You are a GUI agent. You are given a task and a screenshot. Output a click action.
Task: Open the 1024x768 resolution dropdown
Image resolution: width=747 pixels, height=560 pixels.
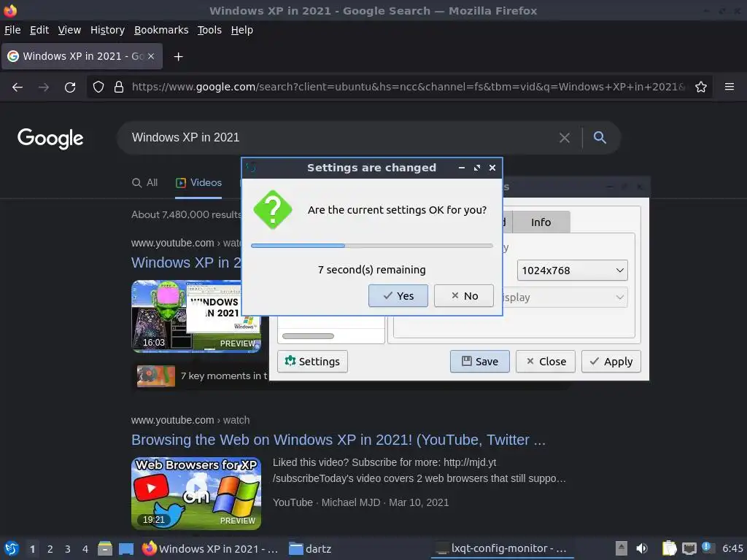pyautogui.click(x=572, y=271)
